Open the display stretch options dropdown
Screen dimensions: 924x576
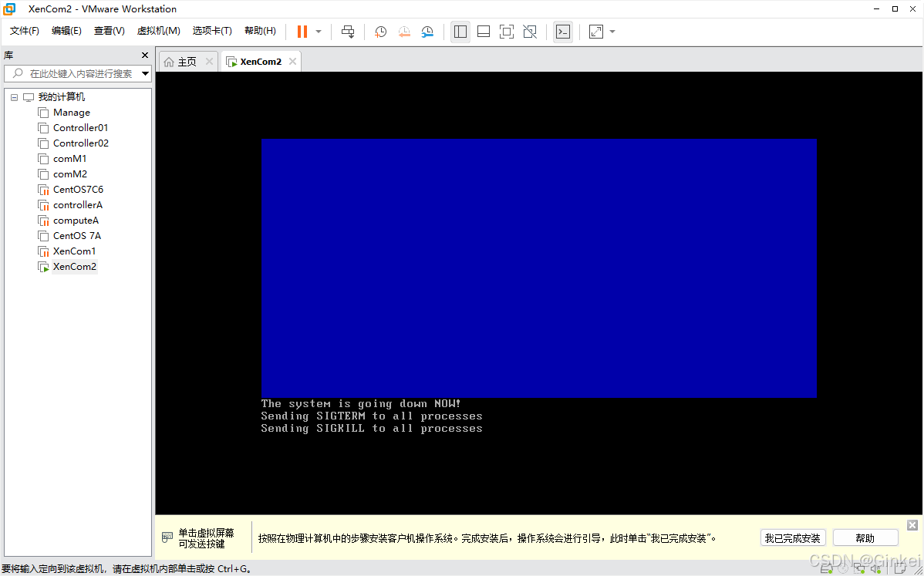pyautogui.click(x=612, y=31)
